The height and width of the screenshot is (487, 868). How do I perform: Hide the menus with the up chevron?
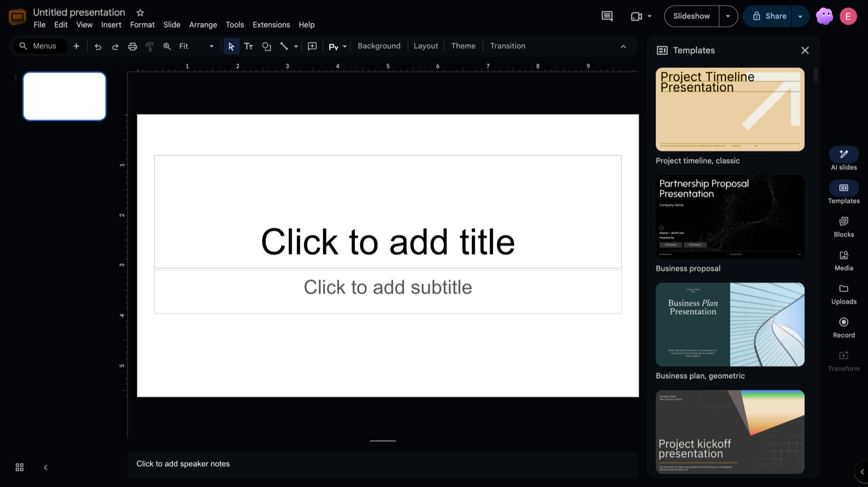pos(623,47)
